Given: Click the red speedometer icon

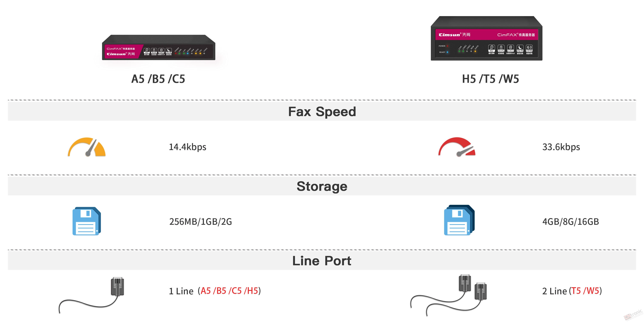Looking at the screenshot, I should pyautogui.click(x=457, y=147).
